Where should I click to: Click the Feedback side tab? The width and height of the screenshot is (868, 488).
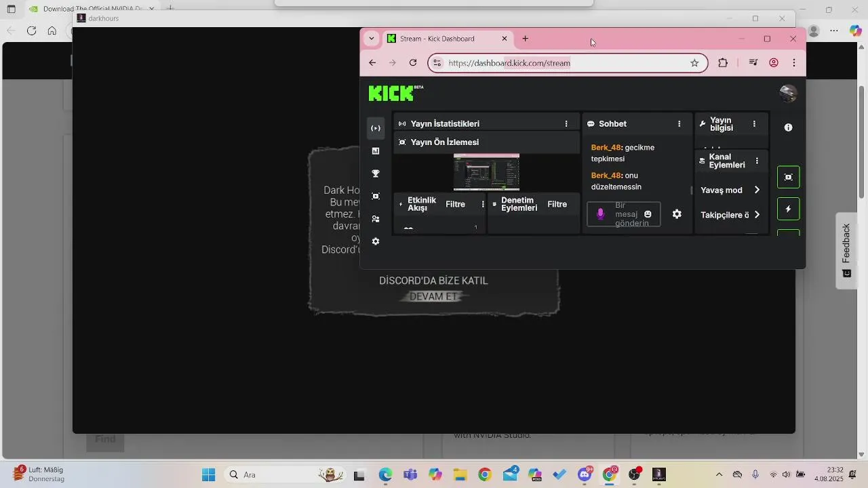[846, 251]
